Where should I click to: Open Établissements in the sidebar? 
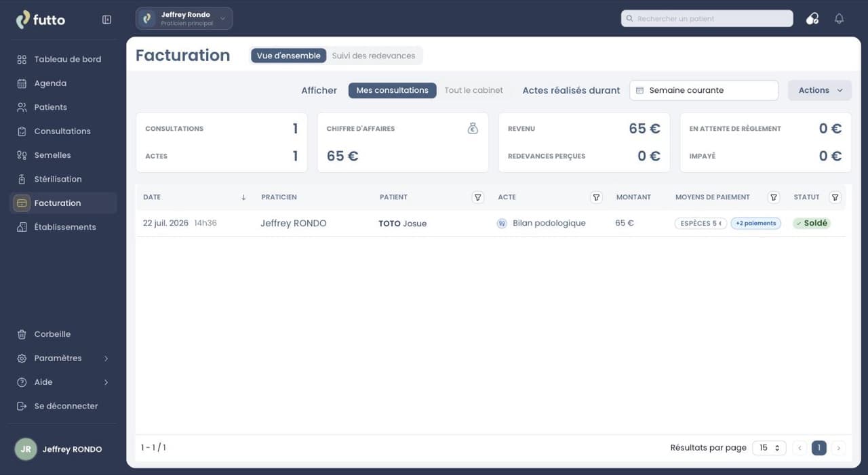[x=63, y=227]
